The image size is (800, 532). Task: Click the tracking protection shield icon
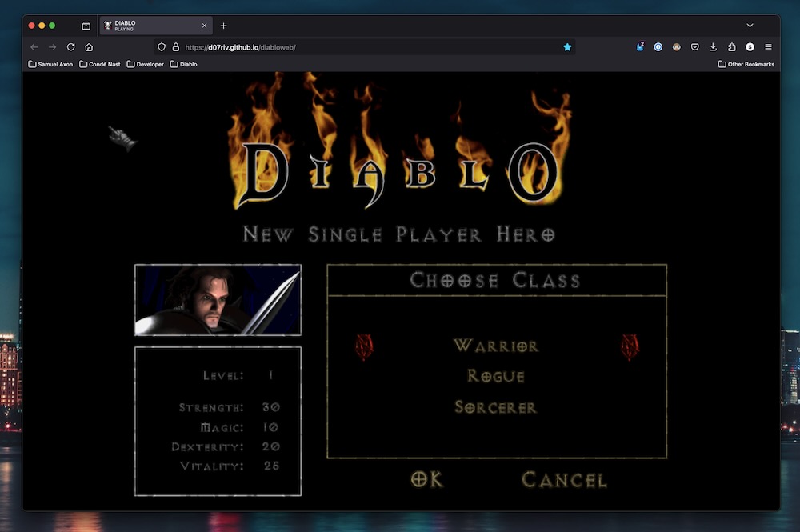coord(162,46)
